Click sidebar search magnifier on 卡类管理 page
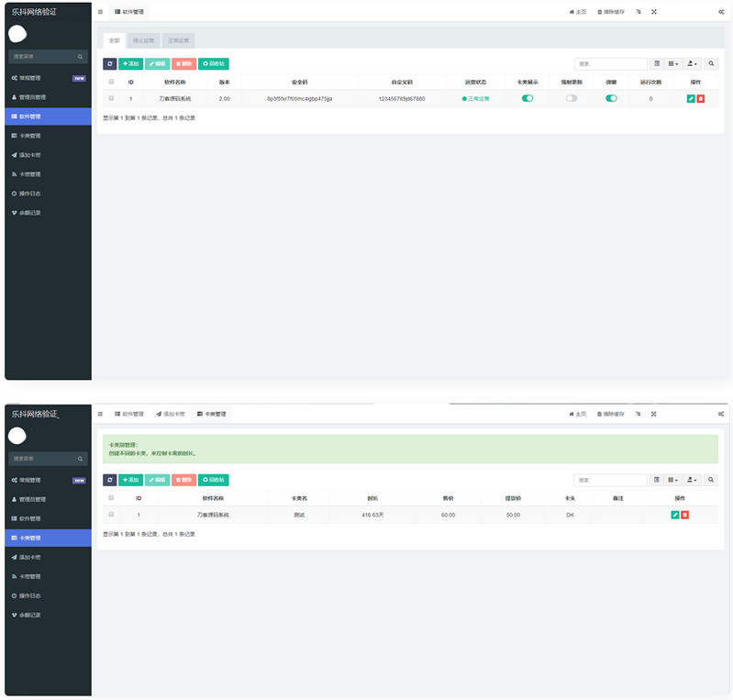The height and width of the screenshot is (700, 733). point(80,459)
